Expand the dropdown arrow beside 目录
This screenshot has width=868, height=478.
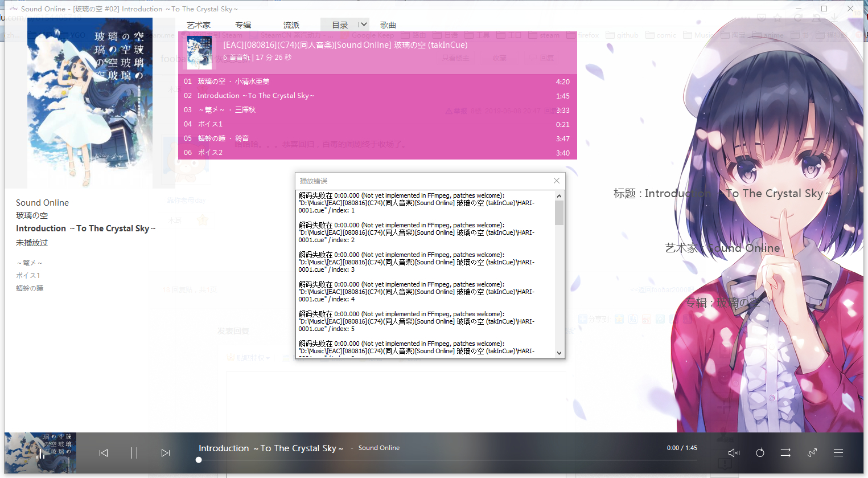pyautogui.click(x=364, y=24)
